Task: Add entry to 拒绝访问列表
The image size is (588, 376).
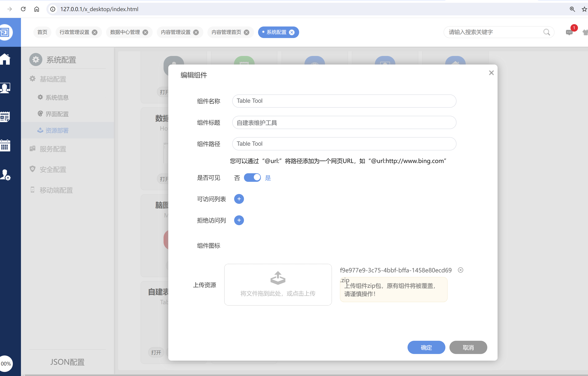Action: point(239,220)
